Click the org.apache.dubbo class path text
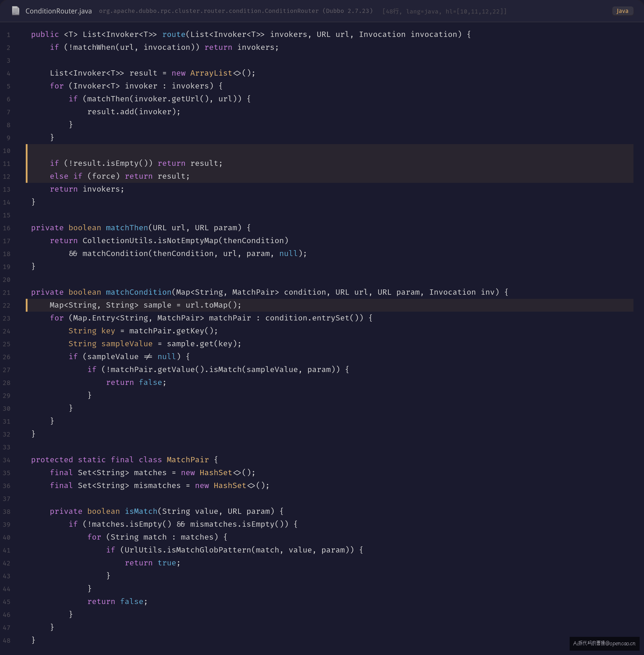This screenshot has height=655, width=644. coord(236,11)
